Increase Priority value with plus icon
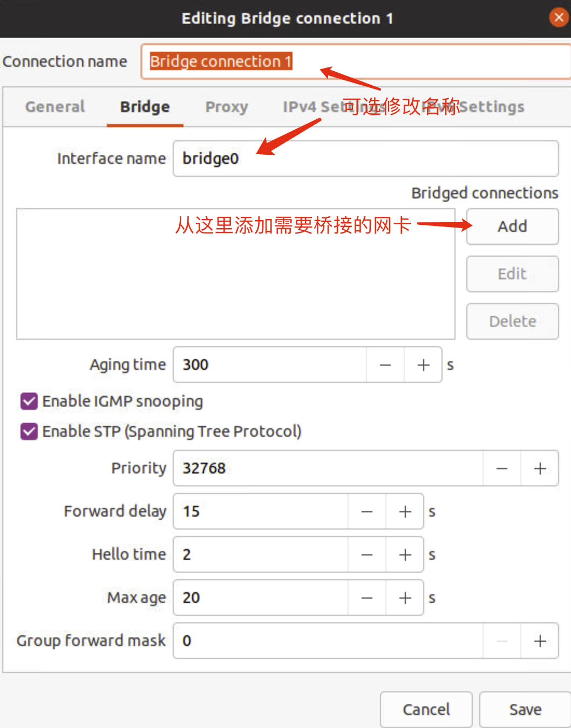 coord(540,469)
